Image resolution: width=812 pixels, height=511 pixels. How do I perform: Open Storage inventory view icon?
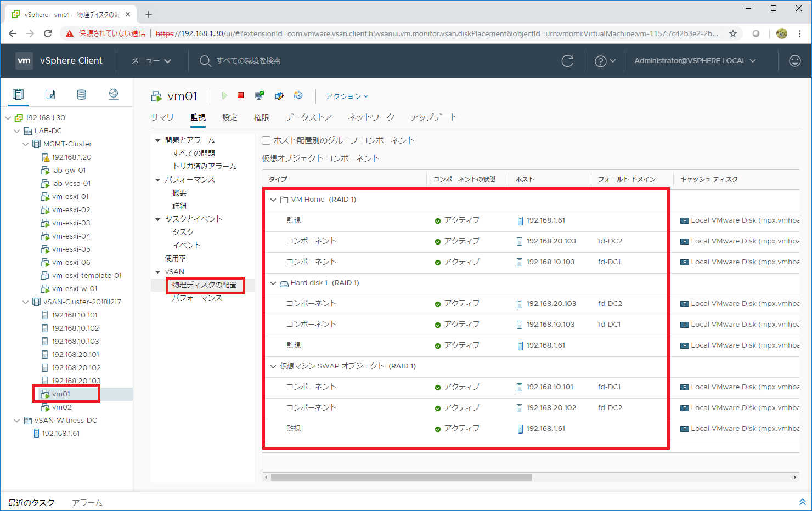[x=82, y=94]
